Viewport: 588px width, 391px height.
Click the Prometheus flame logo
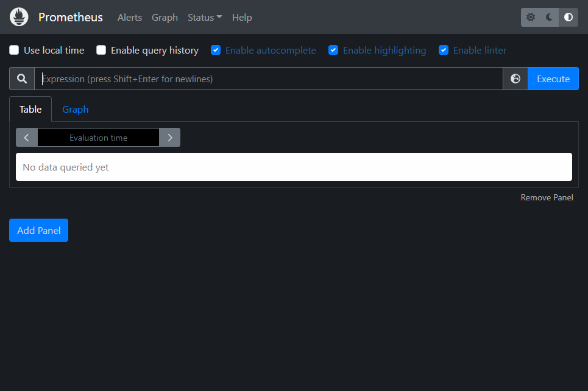(x=19, y=17)
